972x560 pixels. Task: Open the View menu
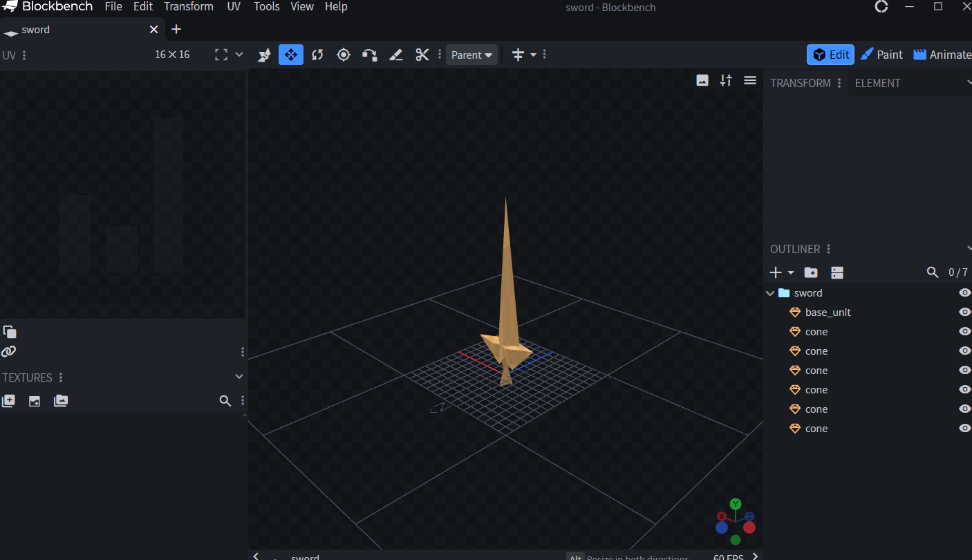(302, 7)
